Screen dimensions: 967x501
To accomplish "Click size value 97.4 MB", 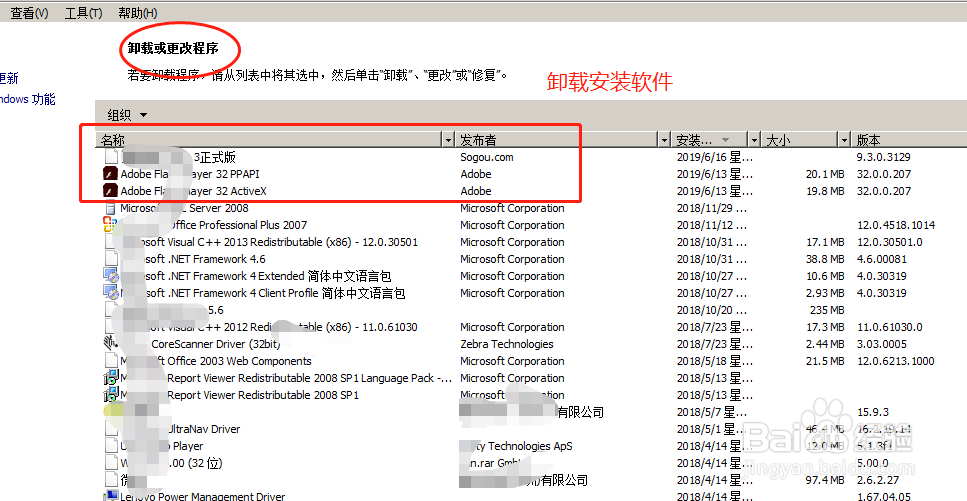I will 825,479.
